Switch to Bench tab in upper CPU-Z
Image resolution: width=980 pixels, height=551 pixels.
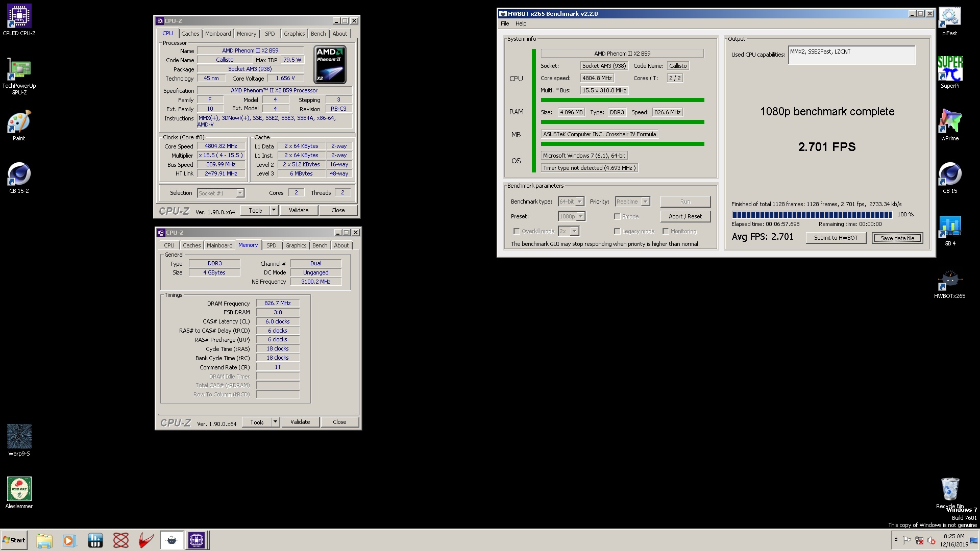point(318,34)
